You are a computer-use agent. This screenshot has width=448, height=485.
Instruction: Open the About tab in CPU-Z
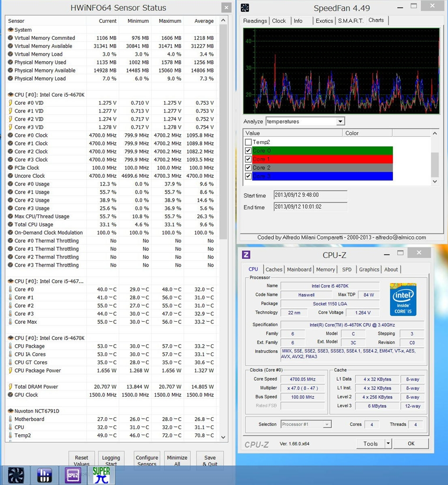(391, 269)
